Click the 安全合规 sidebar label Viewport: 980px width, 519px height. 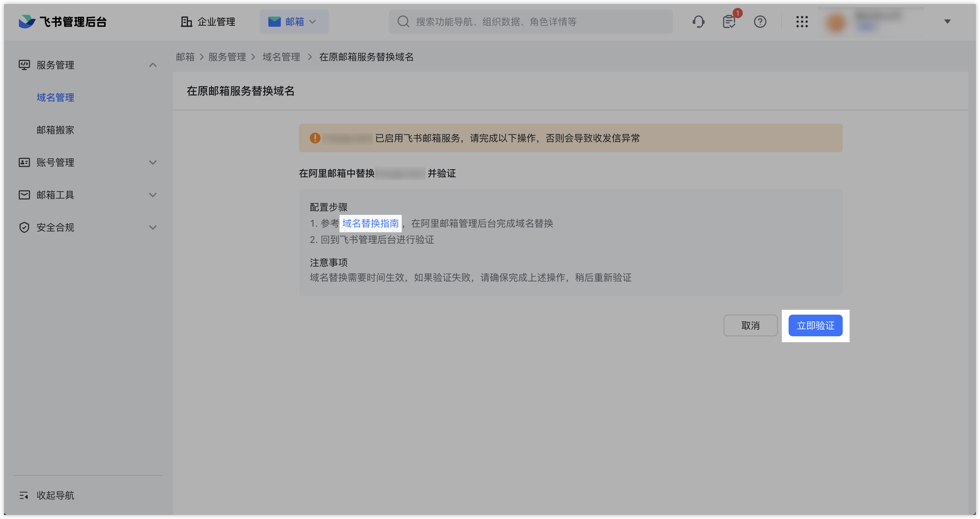[x=55, y=227]
